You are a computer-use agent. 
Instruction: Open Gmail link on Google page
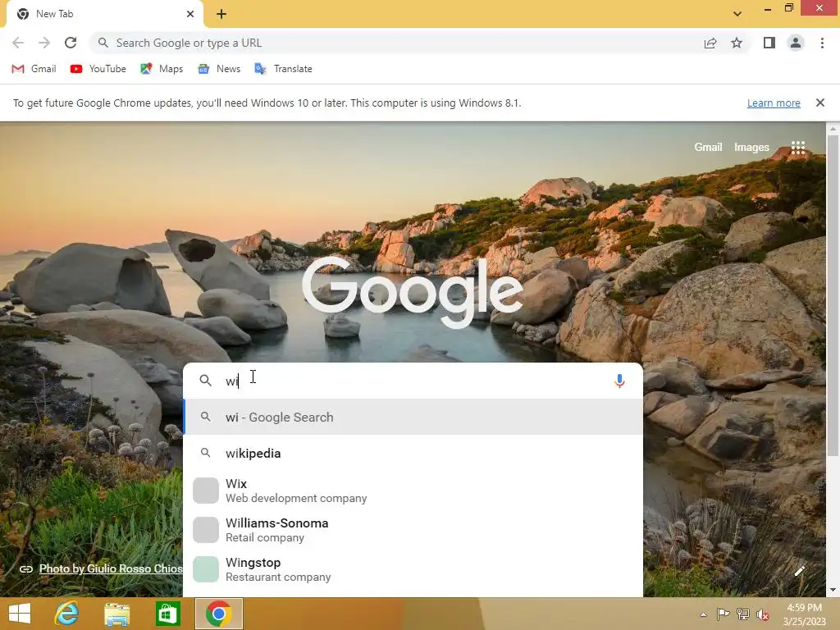[708, 147]
